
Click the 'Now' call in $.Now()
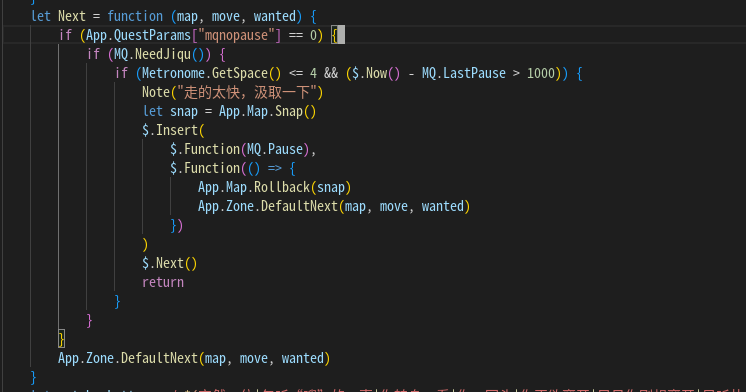point(376,73)
